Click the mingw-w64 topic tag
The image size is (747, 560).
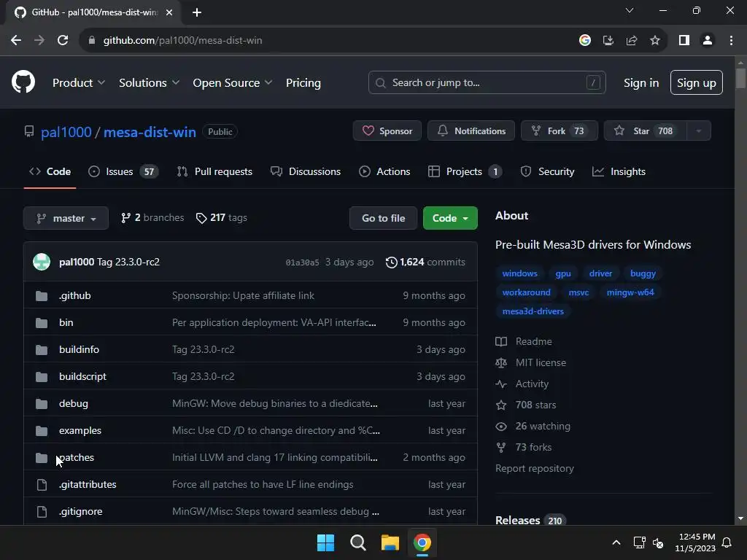point(630,292)
